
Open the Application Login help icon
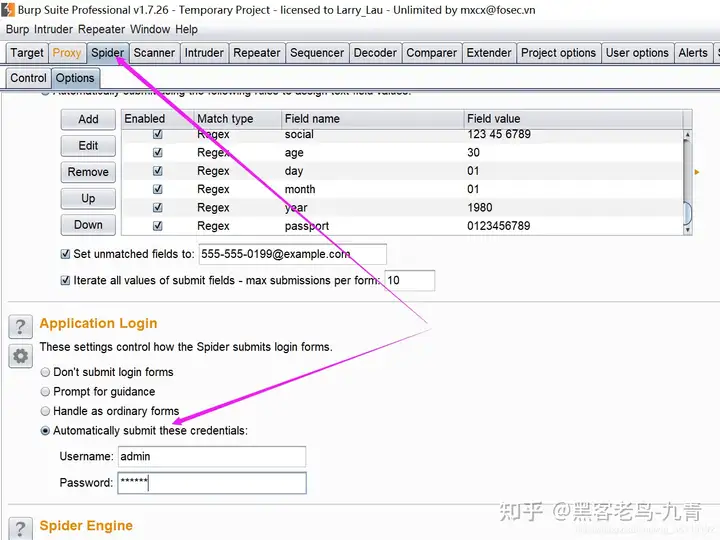click(20, 326)
